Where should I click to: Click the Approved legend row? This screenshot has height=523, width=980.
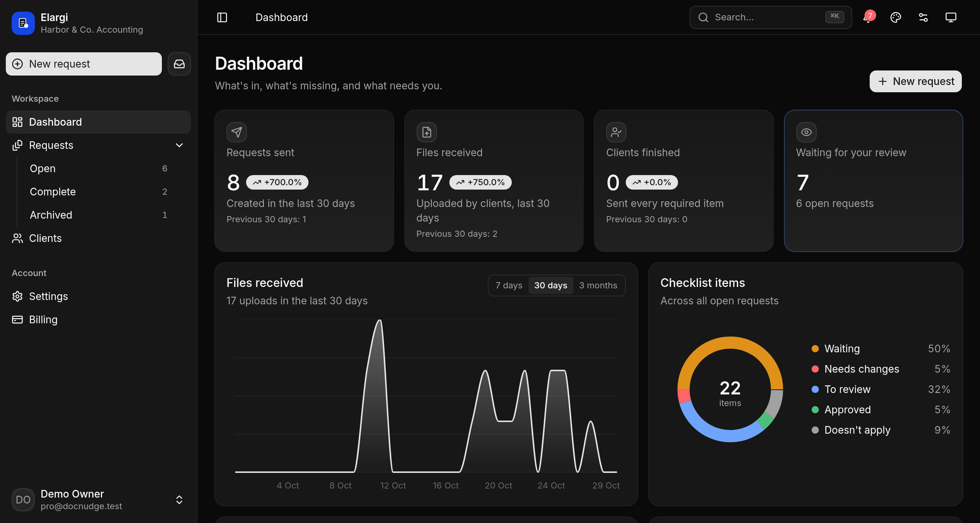pyautogui.click(x=880, y=410)
